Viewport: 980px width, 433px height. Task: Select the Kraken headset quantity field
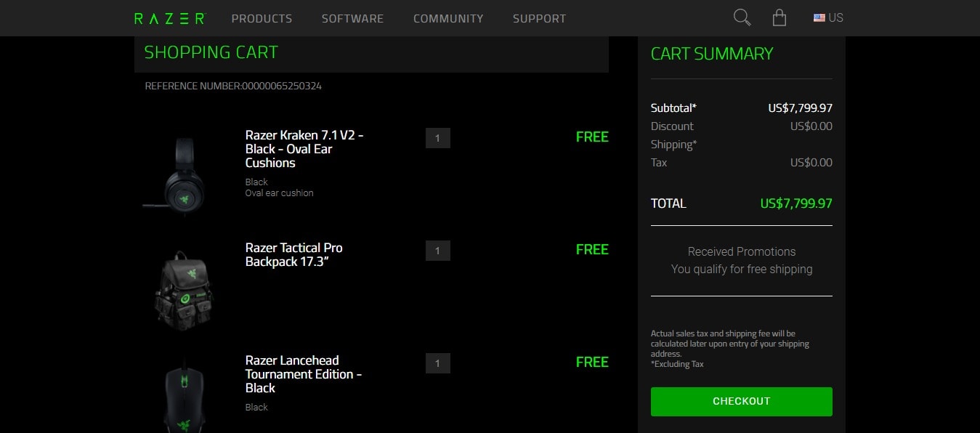coord(438,138)
